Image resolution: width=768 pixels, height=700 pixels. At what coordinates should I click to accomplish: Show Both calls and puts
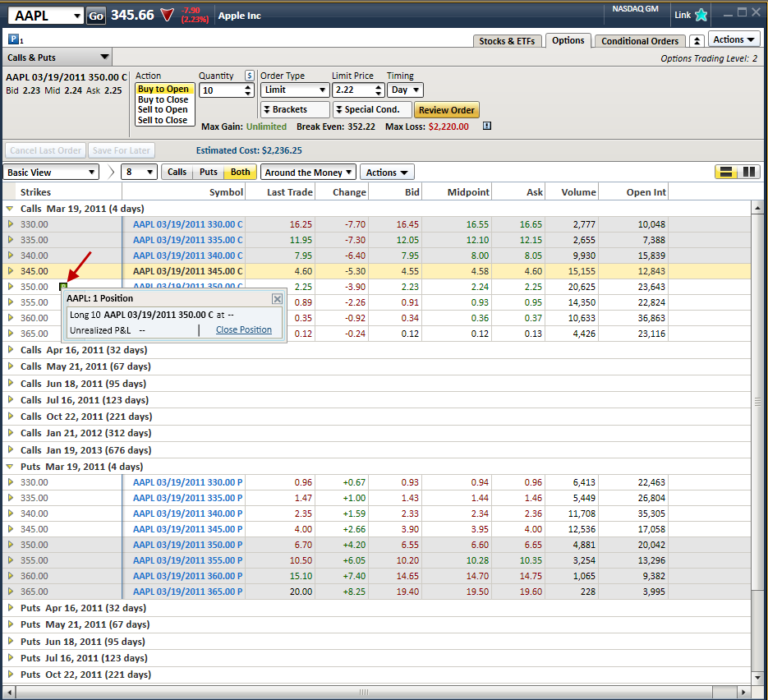240,172
